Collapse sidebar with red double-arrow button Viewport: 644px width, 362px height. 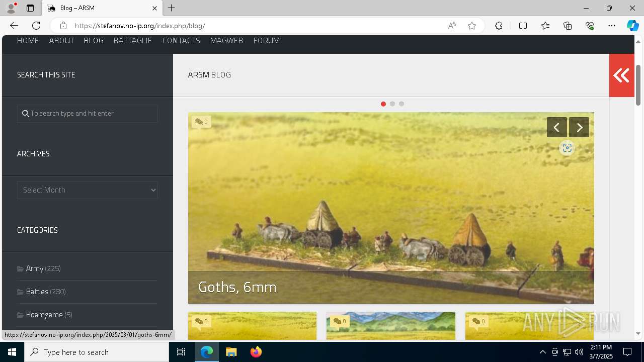click(x=621, y=75)
